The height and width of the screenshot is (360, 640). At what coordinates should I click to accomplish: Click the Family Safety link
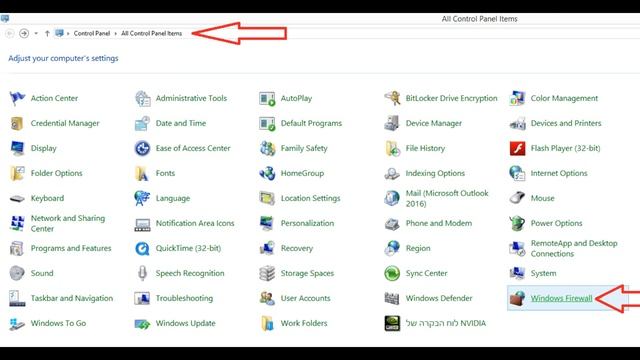(304, 148)
